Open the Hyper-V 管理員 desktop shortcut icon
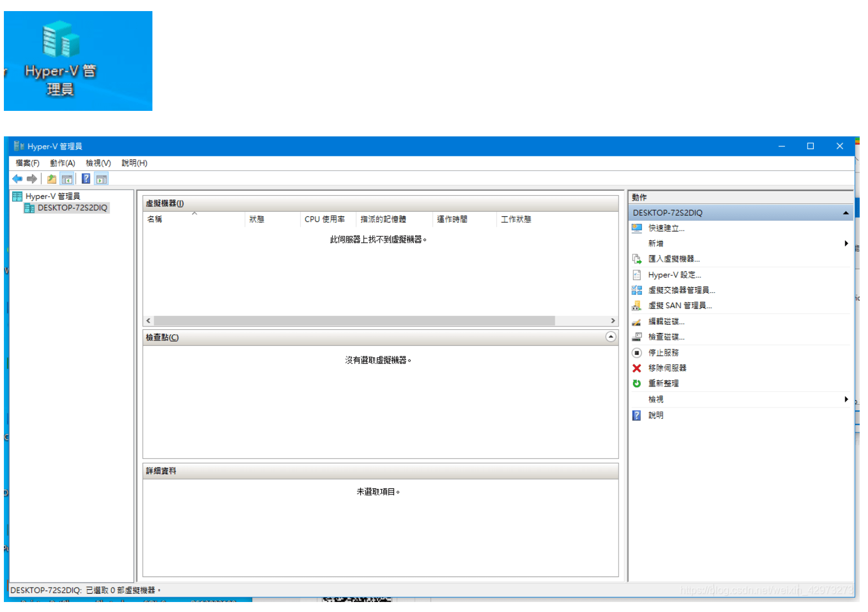Screen dimensions: 868x612 61,58
